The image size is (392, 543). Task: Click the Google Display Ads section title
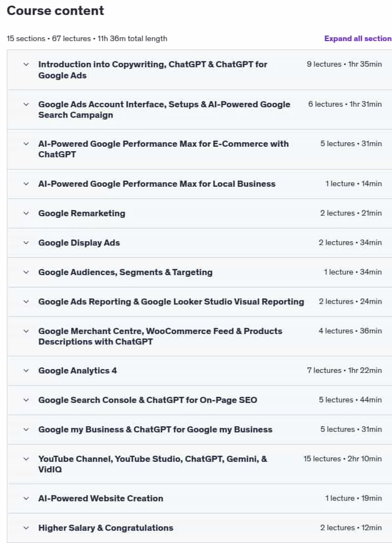[79, 243]
